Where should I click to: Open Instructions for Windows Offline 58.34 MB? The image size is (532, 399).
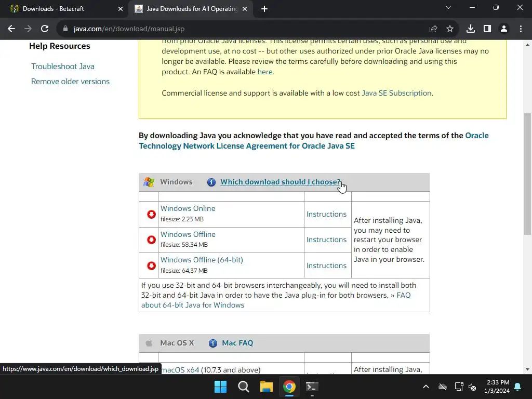point(326,240)
